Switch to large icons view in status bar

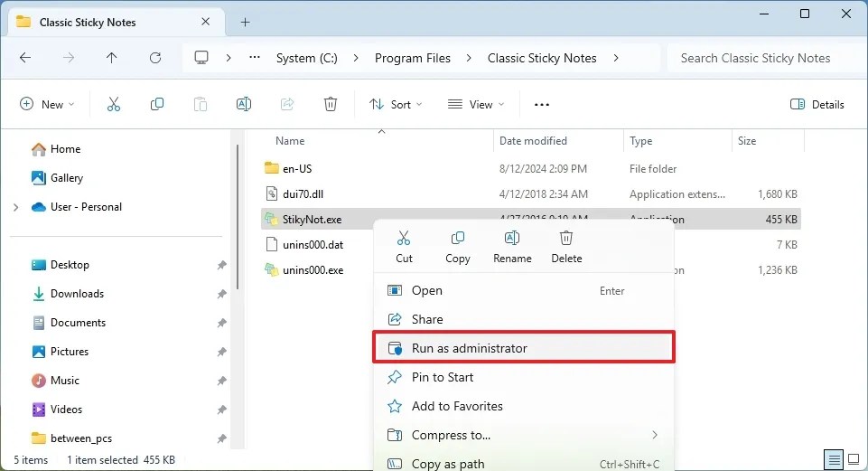click(854, 459)
